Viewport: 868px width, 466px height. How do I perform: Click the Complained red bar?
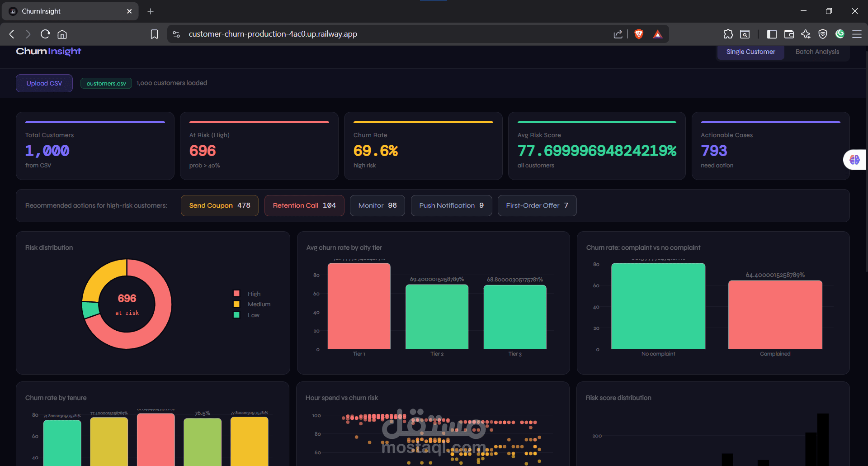775,315
